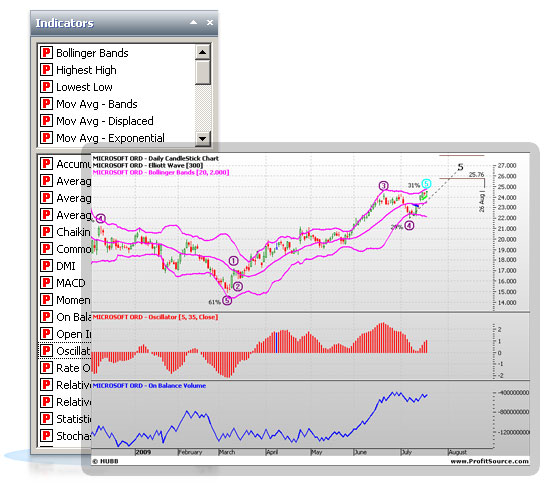
Task: Click the P icon beside Chaikin
Action: (x=46, y=232)
